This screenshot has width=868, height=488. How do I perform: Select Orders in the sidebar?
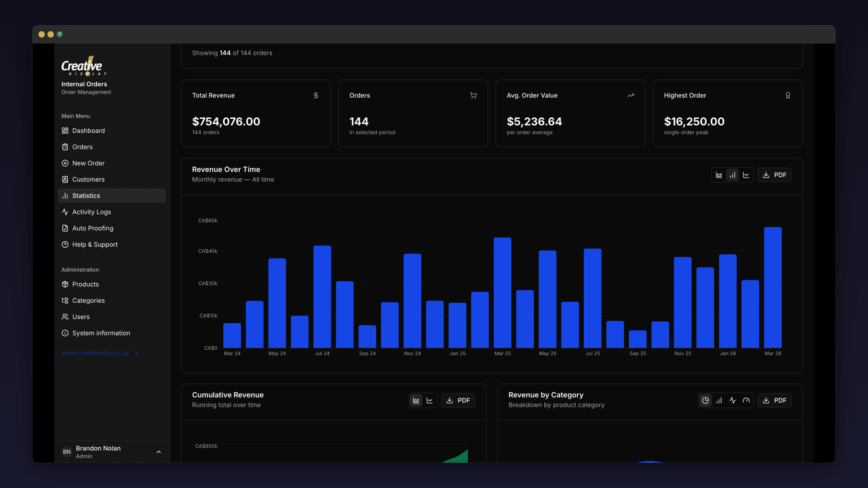coord(82,147)
